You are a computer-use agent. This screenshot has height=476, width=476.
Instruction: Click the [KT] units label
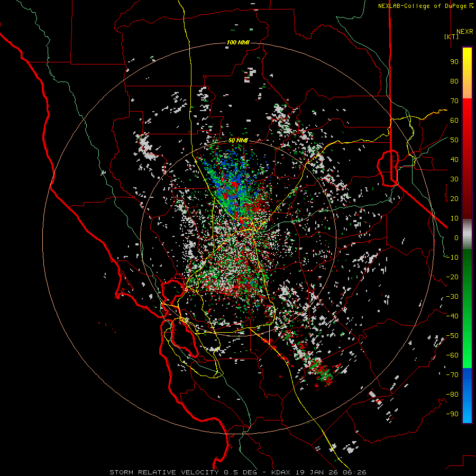(x=451, y=36)
